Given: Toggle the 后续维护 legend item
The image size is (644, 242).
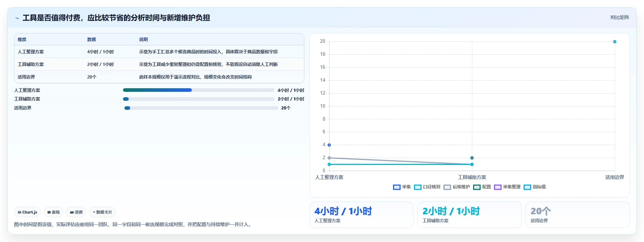Looking at the screenshot, I should point(457,187).
